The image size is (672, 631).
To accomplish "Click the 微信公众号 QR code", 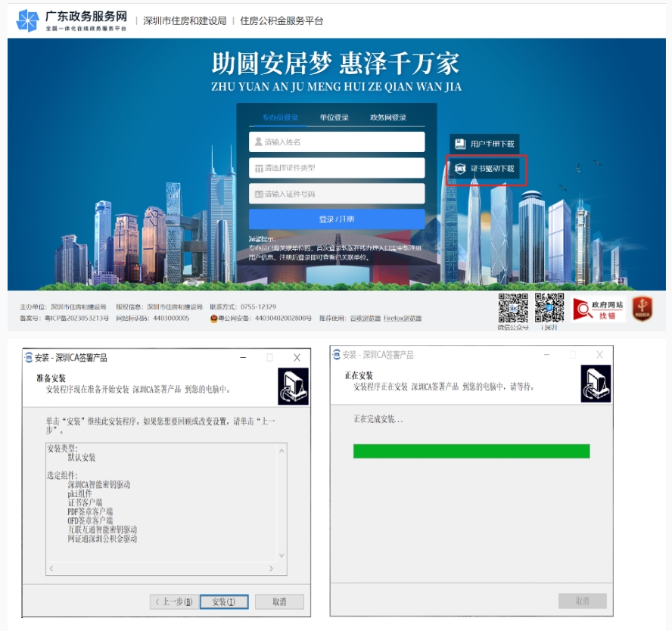I will 512,308.
